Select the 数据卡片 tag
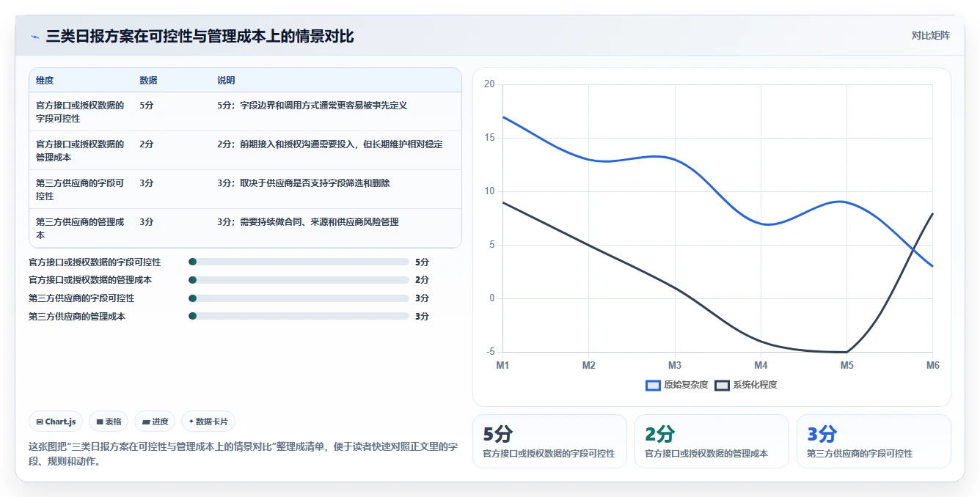The image size is (980, 497). pyautogui.click(x=208, y=421)
